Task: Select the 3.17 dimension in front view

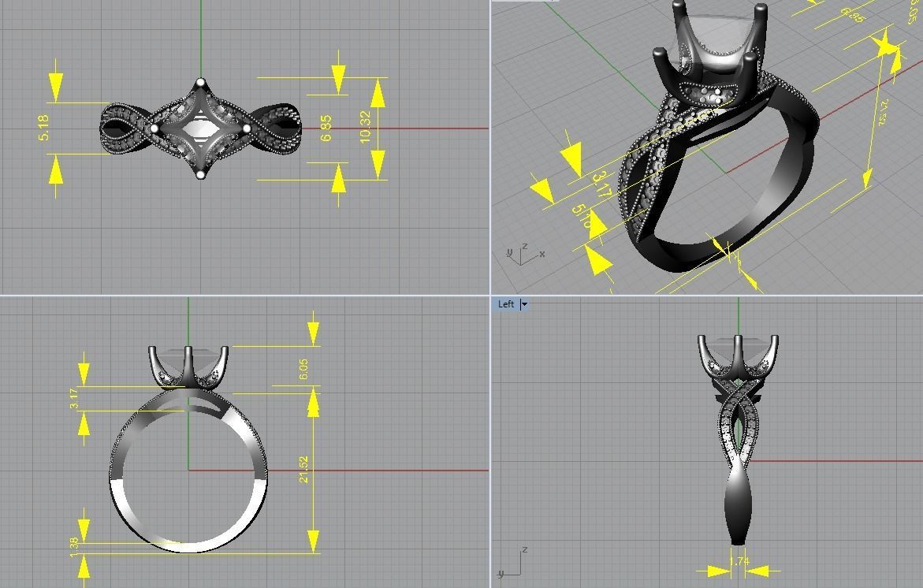Action: [x=73, y=399]
